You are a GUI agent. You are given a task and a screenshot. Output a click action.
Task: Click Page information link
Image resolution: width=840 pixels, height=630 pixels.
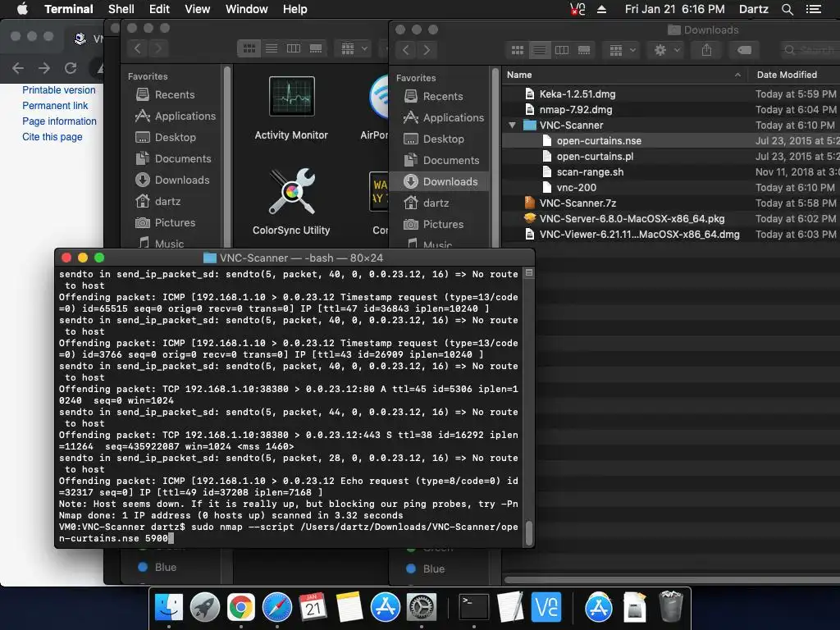(x=59, y=121)
